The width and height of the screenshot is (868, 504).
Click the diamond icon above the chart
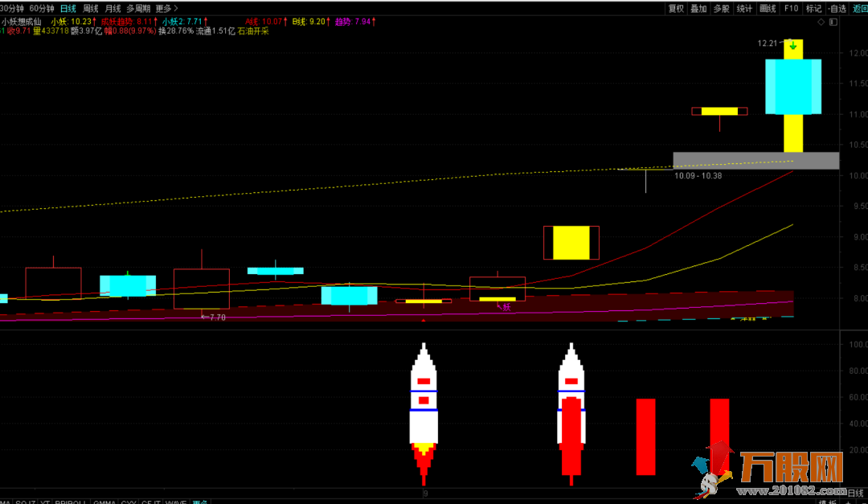tap(821, 23)
